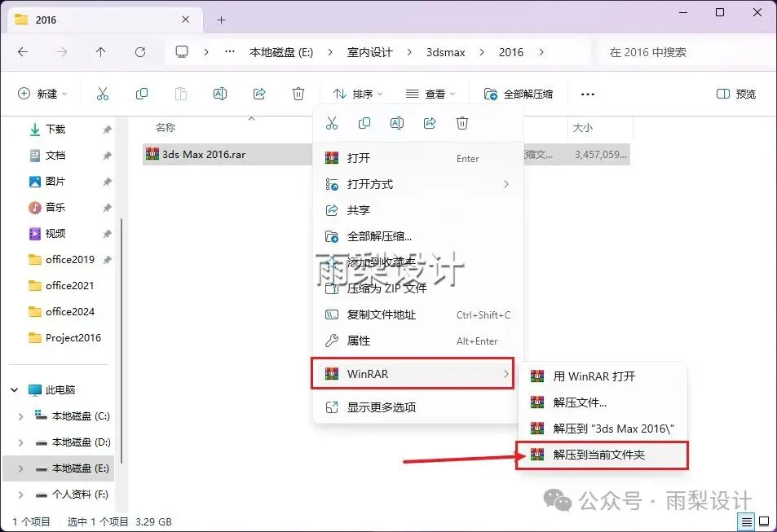
Task: Click chevron after 室内设计 in address bar
Action: pos(408,52)
